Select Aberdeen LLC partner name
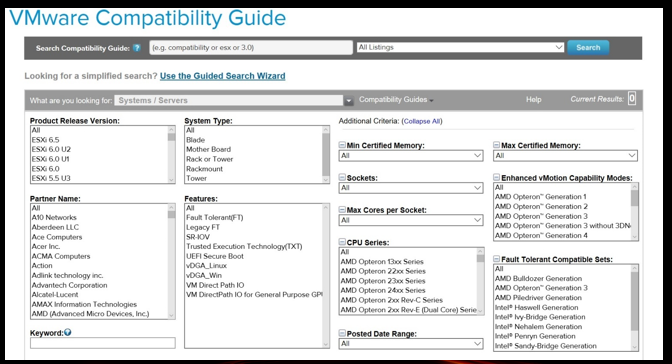 [x=55, y=227]
